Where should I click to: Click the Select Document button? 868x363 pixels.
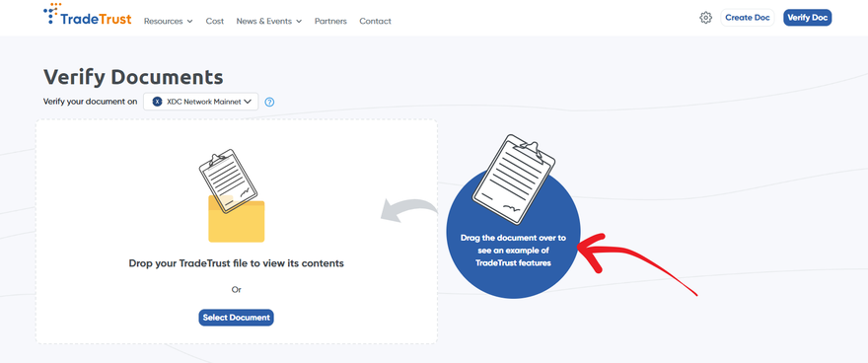(237, 318)
